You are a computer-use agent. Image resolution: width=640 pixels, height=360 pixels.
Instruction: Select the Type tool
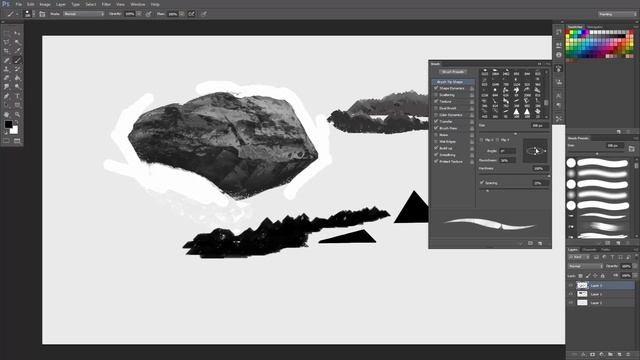(x=17, y=96)
